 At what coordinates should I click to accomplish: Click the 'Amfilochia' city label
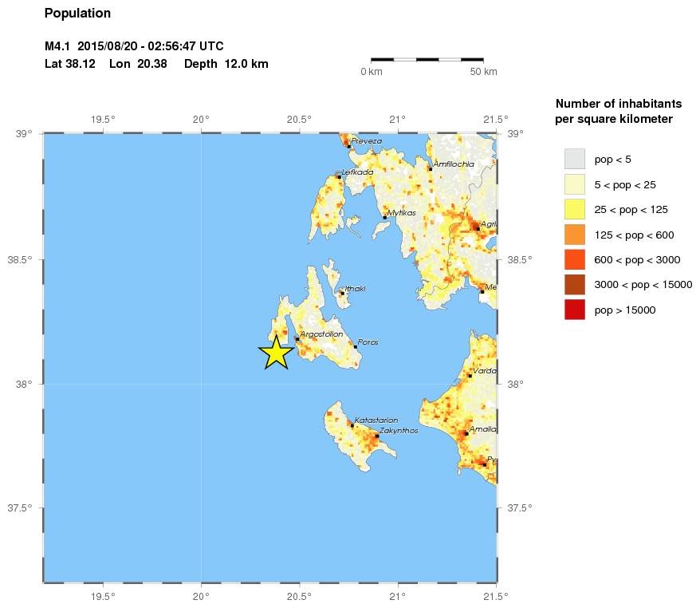pos(454,164)
